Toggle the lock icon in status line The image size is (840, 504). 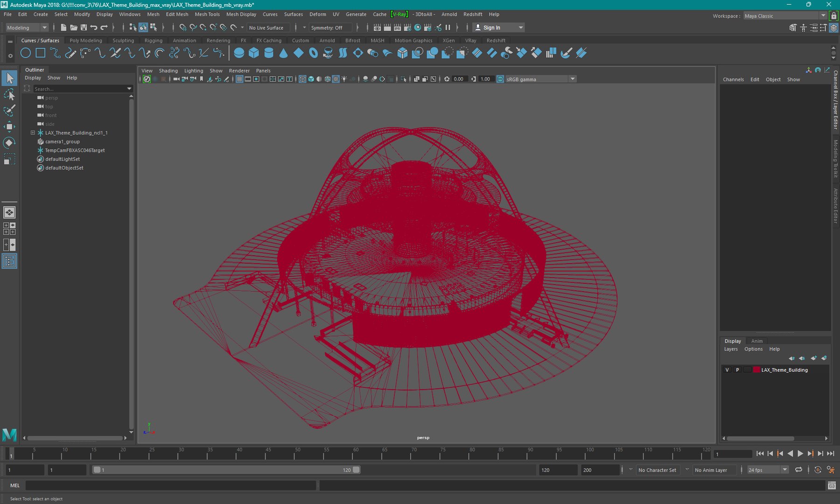point(834,16)
